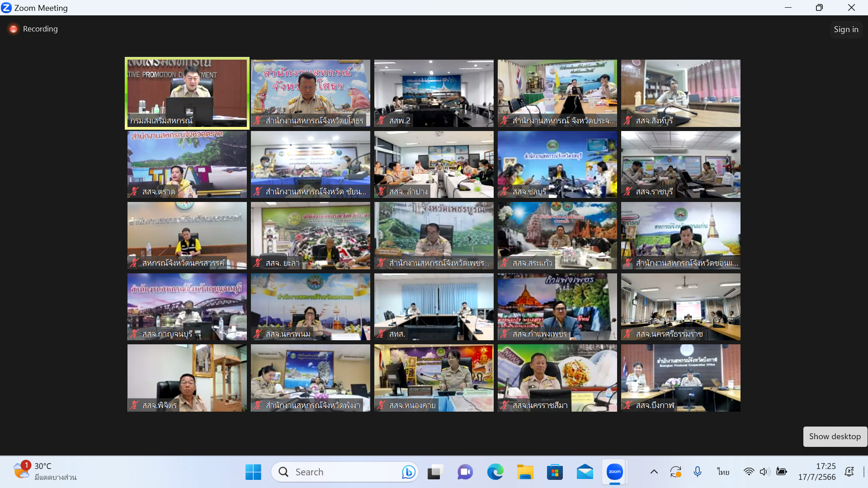Open the Windows Start menu
This screenshot has width=868, height=488.
pos(253,472)
